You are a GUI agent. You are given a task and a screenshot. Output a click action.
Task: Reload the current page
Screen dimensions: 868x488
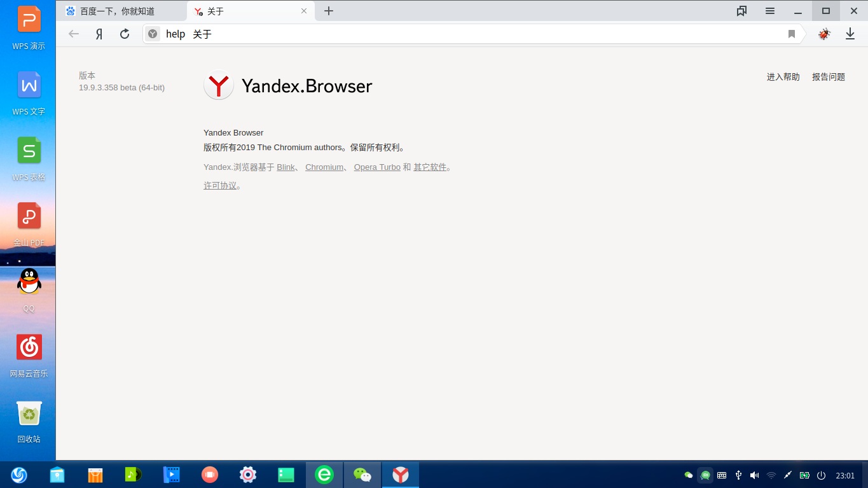point(125,34)
